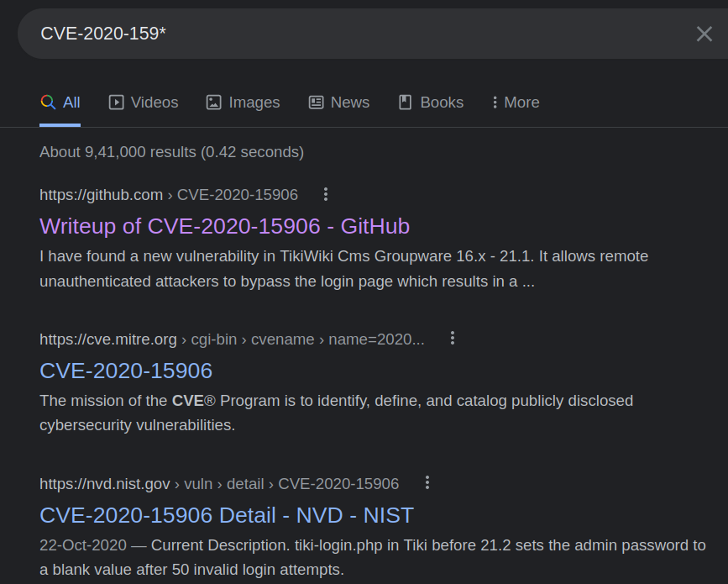Select the All search tab

[x=60, y=103]
